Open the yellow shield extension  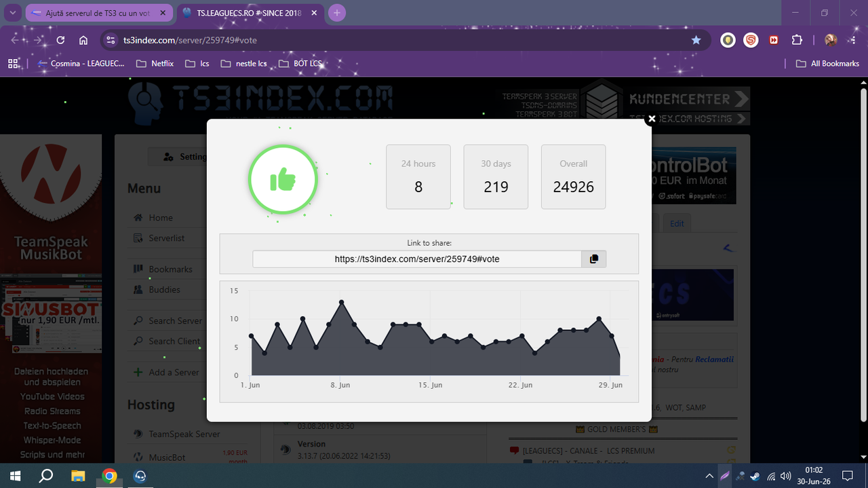point(728,40)
